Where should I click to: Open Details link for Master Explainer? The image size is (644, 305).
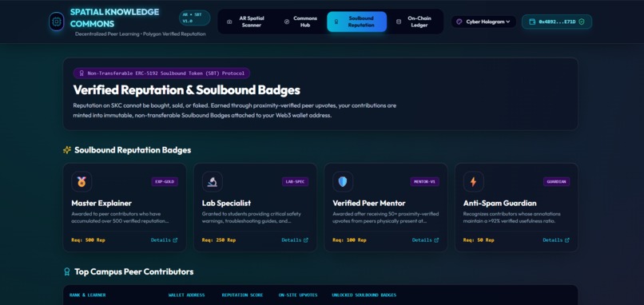tap(165, 240)
